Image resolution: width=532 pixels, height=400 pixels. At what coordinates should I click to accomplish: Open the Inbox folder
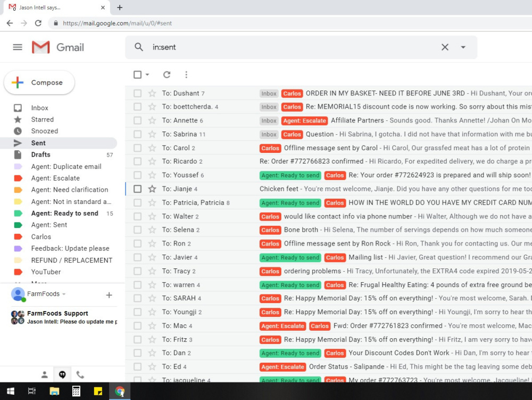click(x=40, y=108)
